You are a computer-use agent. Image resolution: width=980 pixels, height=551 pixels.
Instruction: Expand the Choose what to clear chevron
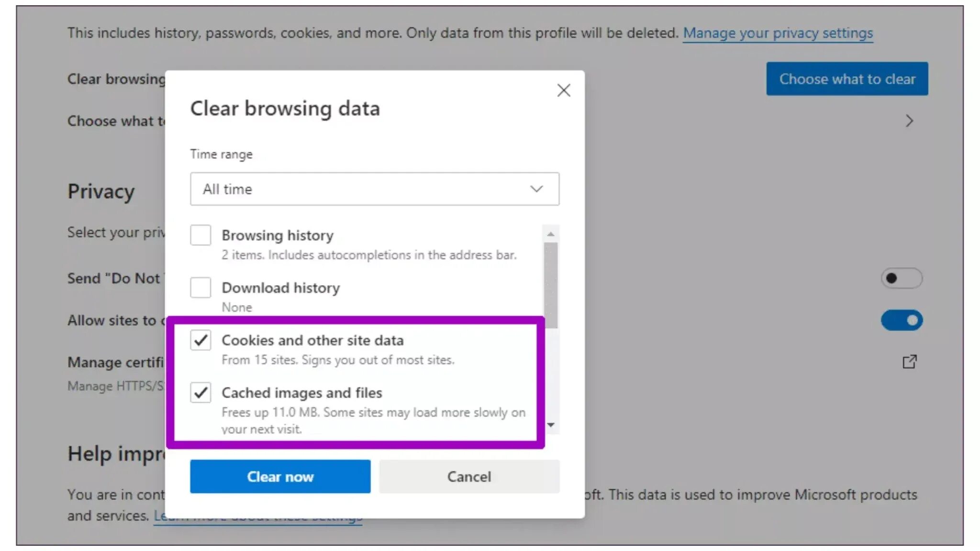coord(909,121)
